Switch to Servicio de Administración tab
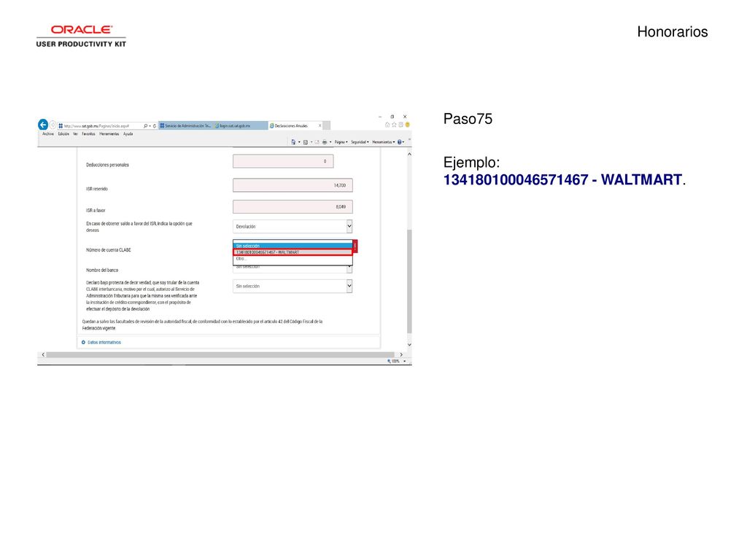747x560 pixels. [186, 125]
